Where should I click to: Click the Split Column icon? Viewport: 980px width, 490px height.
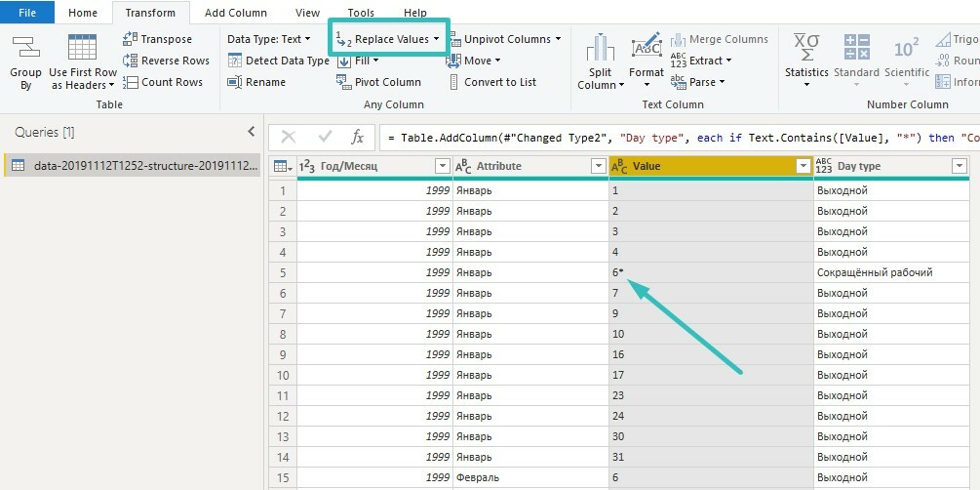click(601, 48)
